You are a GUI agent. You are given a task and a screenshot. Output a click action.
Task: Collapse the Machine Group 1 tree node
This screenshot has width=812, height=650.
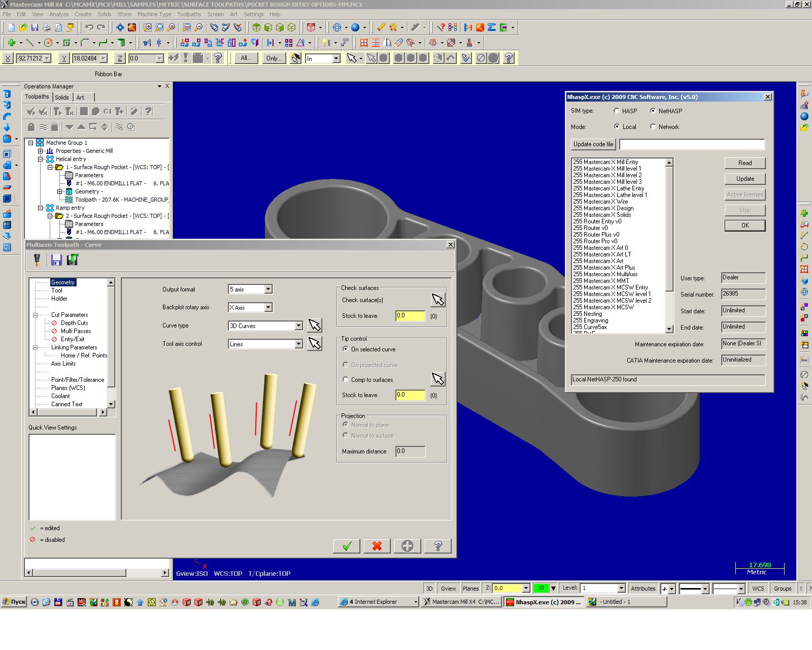(x=30, y=143)
